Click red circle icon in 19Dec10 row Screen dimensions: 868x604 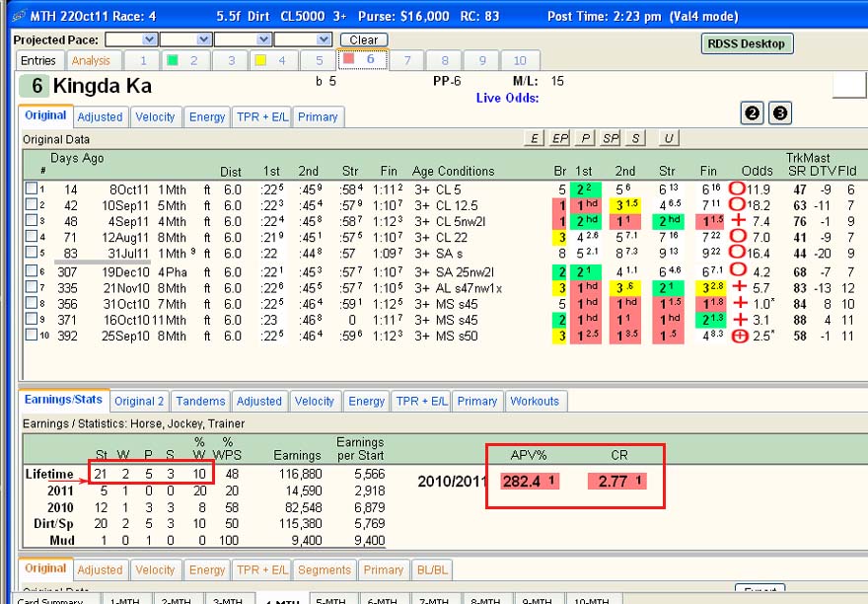click(x=737, y=271)
